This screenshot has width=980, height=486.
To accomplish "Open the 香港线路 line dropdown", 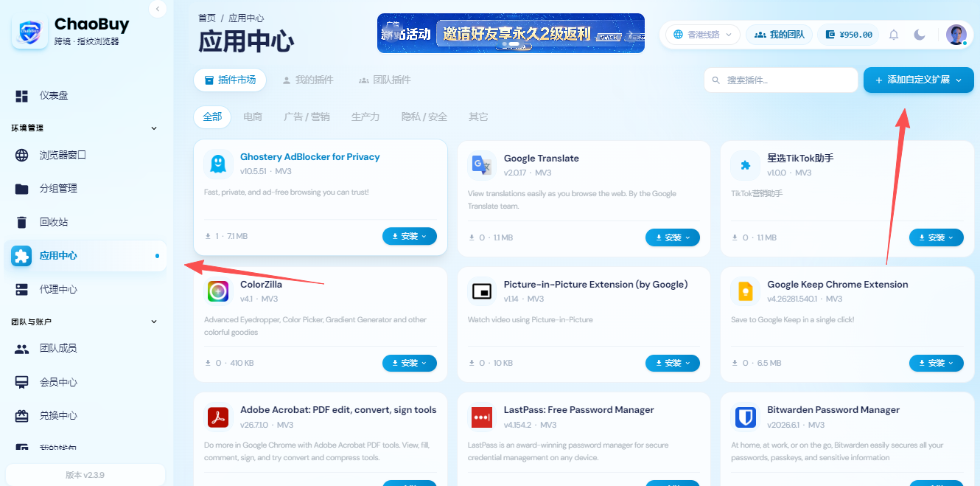I will point(702,35).
